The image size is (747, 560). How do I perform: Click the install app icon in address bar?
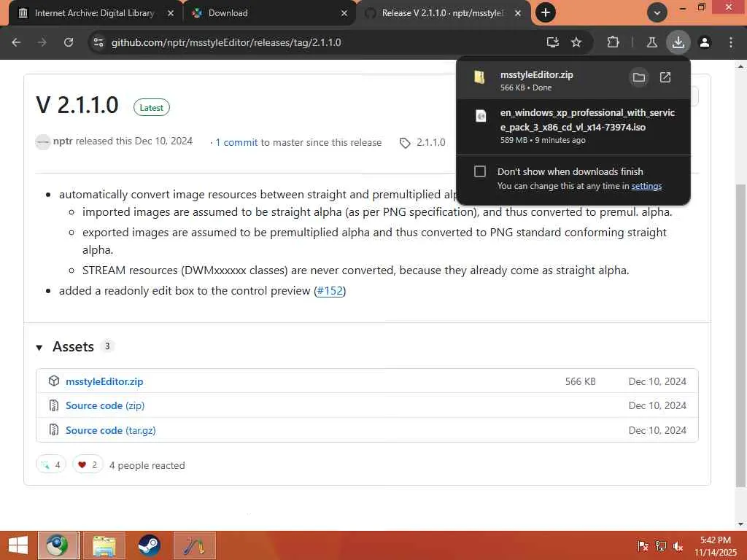(553, 42)
